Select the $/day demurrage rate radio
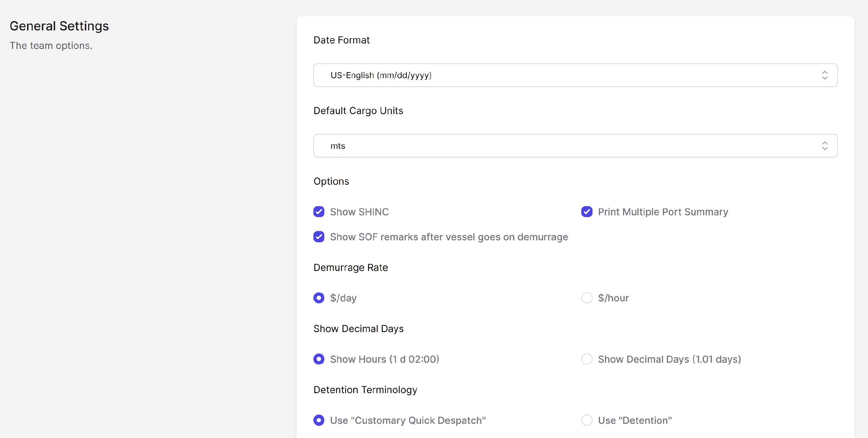This screenshot has width=868, height=438. coord(319,298)
